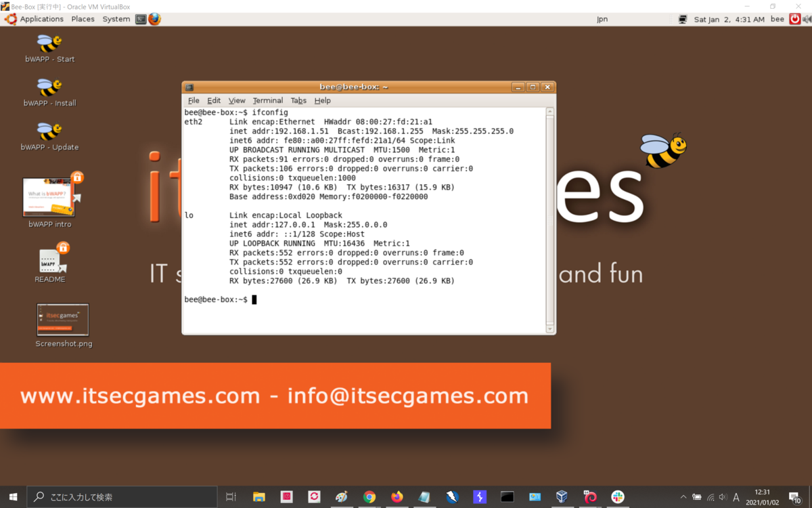Open the Terminal menu in the terminal window
This screenshot has width=812, height=508.
pos(268,100)
